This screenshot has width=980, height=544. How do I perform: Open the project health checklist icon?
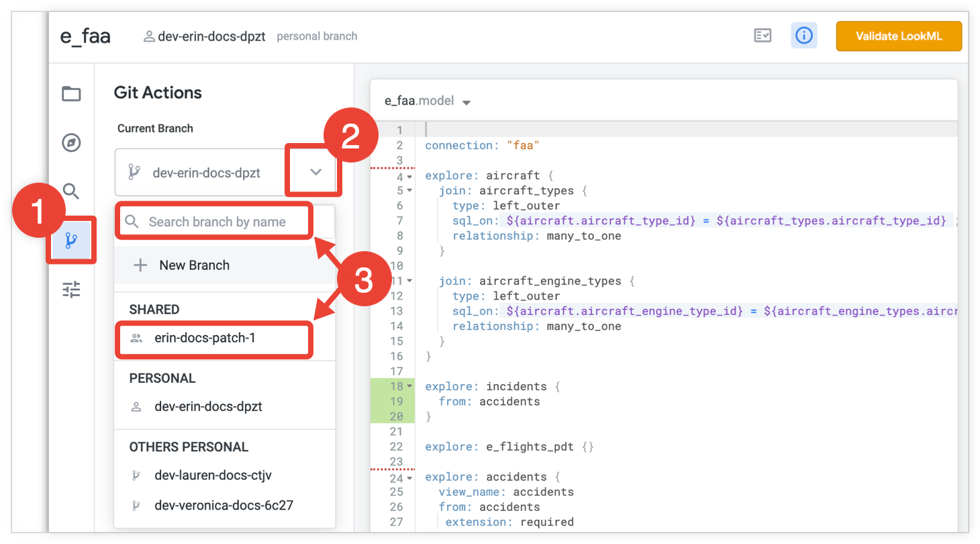tap(763, 36)
